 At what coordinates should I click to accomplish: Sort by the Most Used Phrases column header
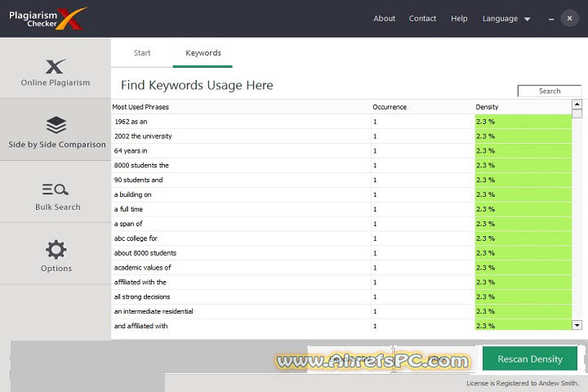point(140,107)
